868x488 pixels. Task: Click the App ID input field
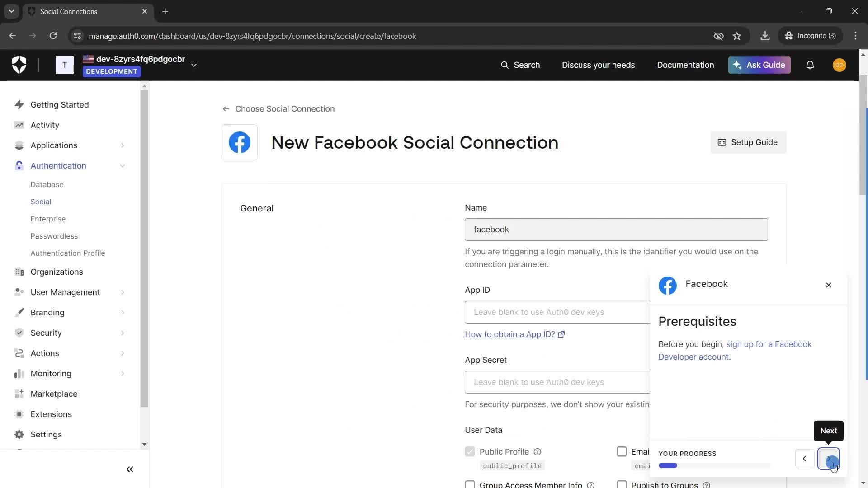557,312
